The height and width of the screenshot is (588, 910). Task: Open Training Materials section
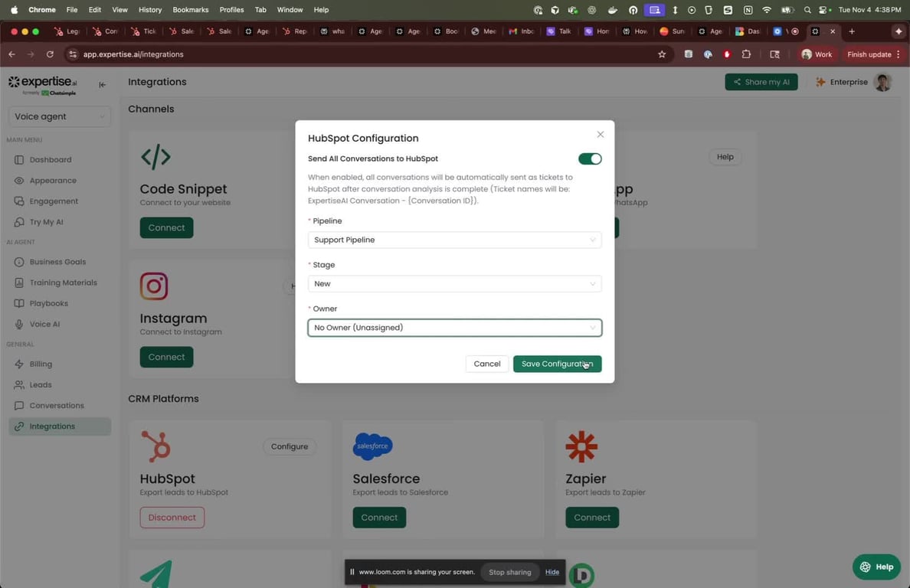[x=64, y=283]
